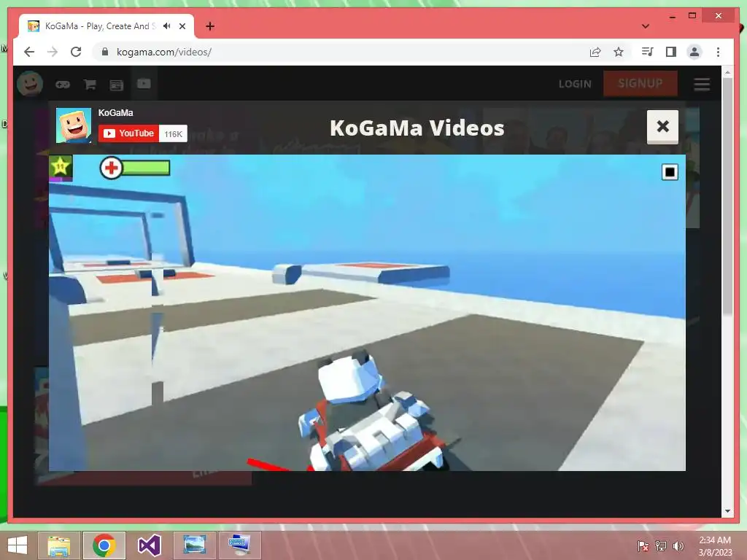Open Action Center flag in tray
This screenshot has height=560, width=747.
[643, 546]
